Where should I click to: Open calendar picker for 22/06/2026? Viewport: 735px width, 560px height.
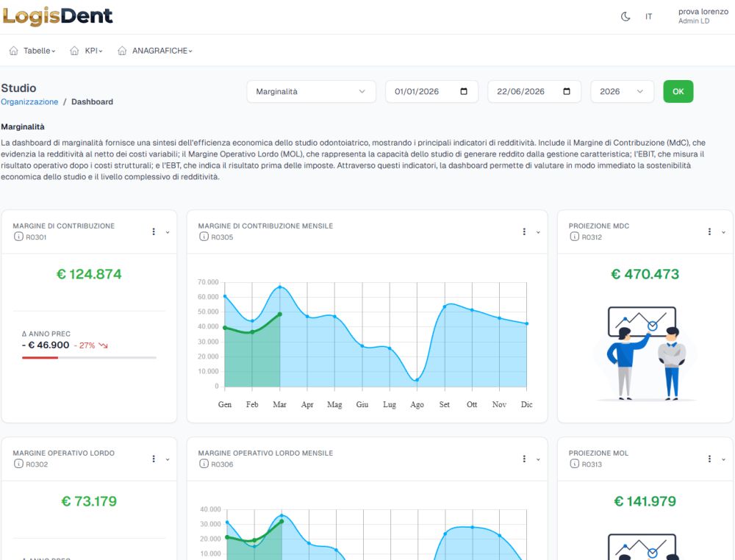tap(567, 91)
